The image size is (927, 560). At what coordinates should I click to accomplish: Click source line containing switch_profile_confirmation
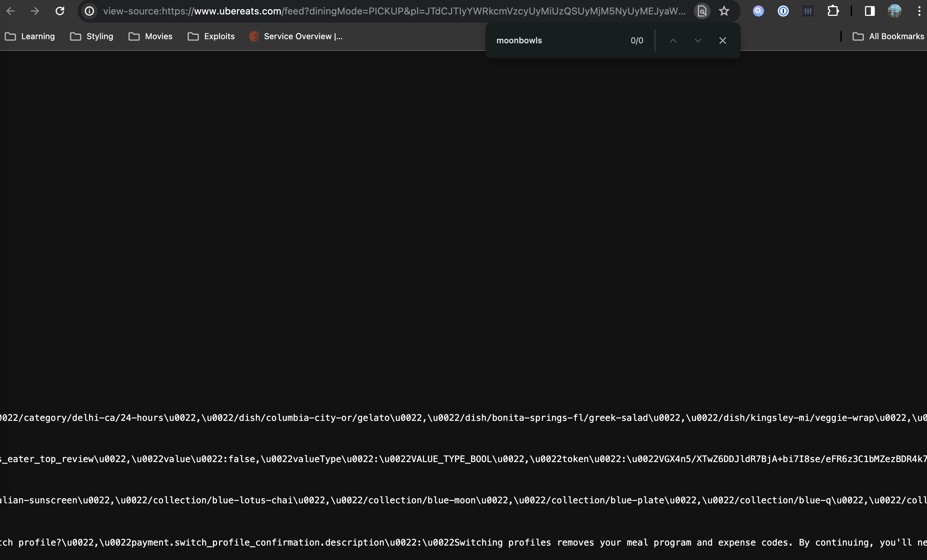click(463, 542)
